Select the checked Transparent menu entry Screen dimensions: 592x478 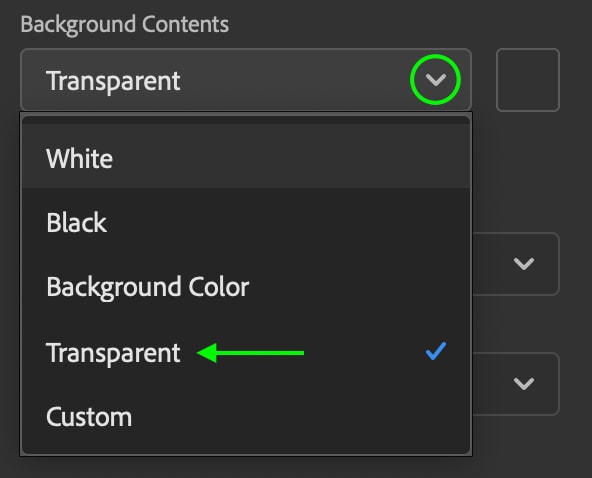pyautogui.click(x=246, y=352)
